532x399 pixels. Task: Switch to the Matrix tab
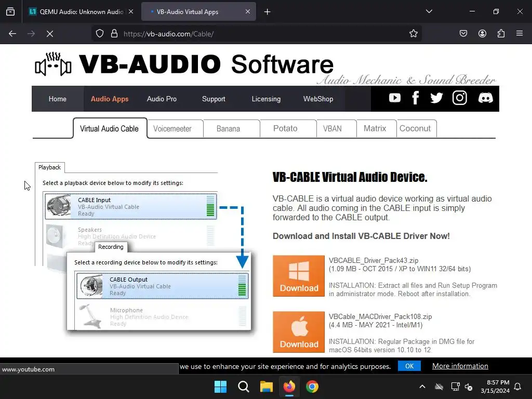(x=377, y=129)
